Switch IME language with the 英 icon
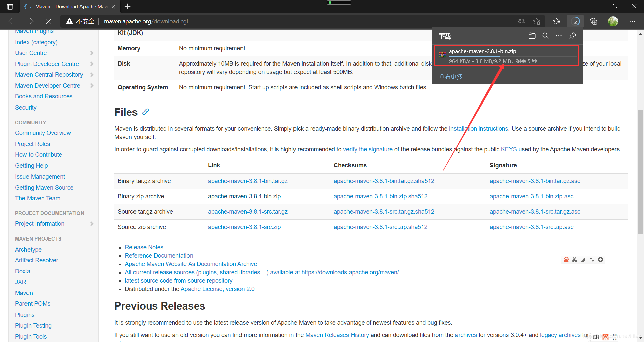644x342 pixels. pyautogui.click(x=575, y=260)
